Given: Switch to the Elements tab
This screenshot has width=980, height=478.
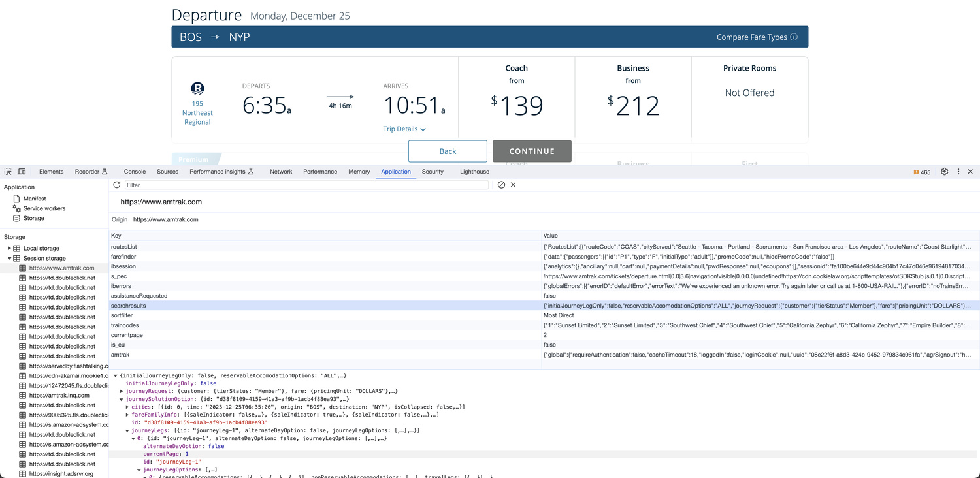Looking at the screenshot, I should pos(51,172).
